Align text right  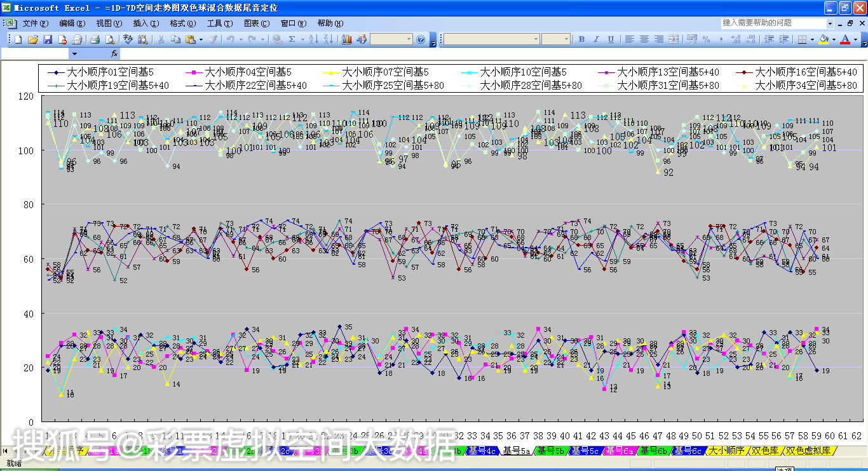658,39
